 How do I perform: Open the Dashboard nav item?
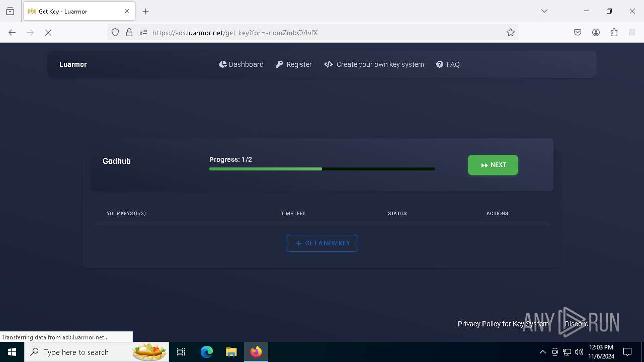[x=242, y=64]
